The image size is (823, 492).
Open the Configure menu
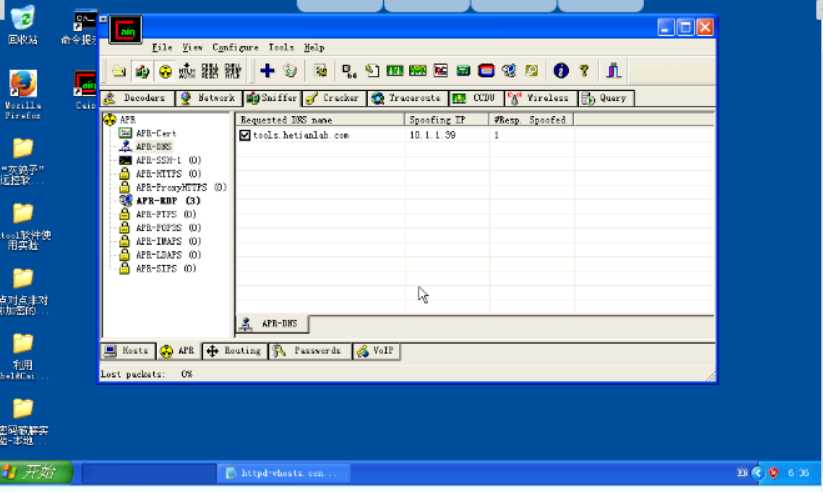tap(235, 48)
